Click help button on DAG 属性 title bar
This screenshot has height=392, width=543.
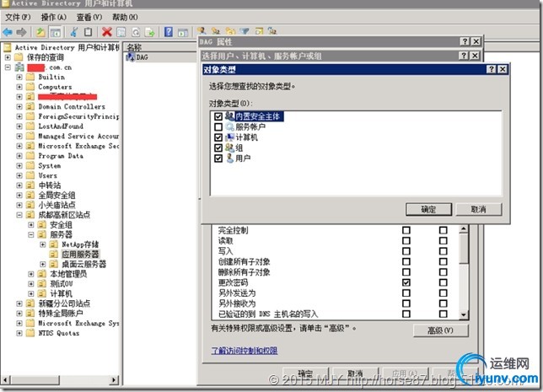(465, 41)
